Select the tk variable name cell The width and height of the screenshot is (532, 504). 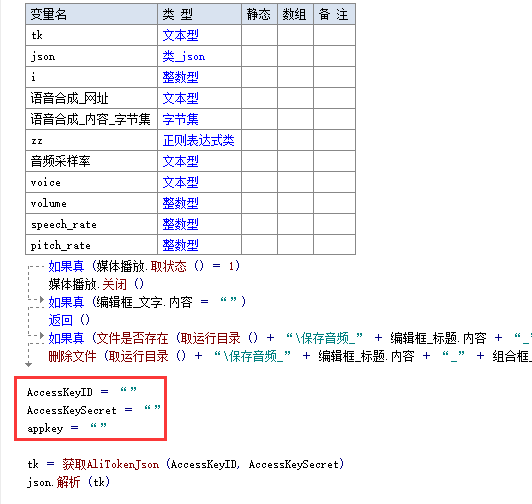coord(91,35)
